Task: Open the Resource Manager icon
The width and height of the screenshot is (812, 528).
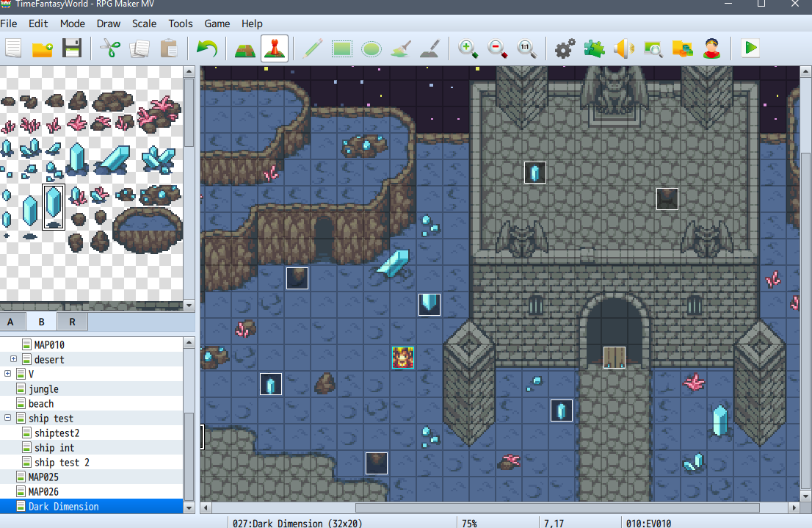Action: [x=683, y=48]
